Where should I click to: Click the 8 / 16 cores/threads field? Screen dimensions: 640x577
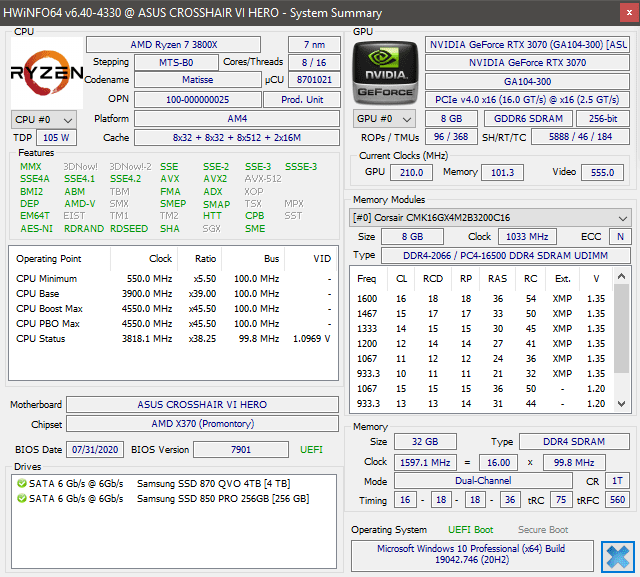tap(314, 62)
